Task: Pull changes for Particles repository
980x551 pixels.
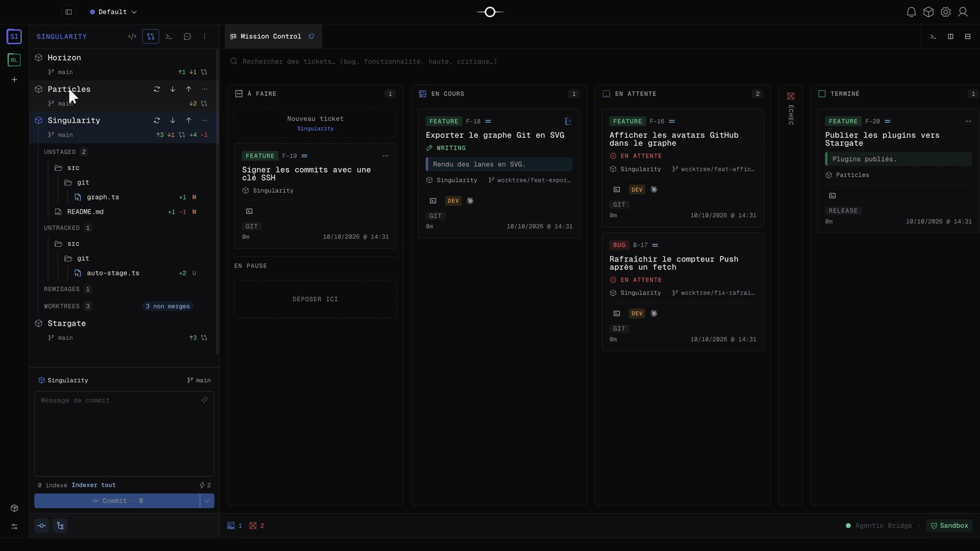Action: 173,89
